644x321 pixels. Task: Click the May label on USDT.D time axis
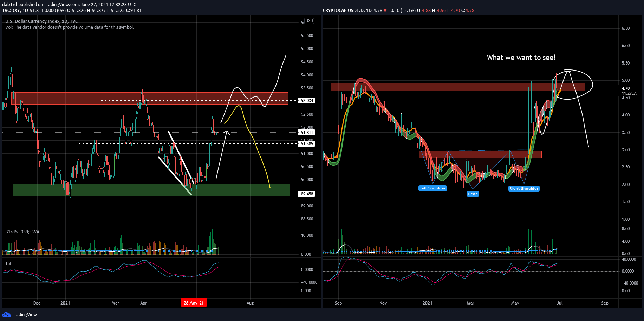click(515, 303)
